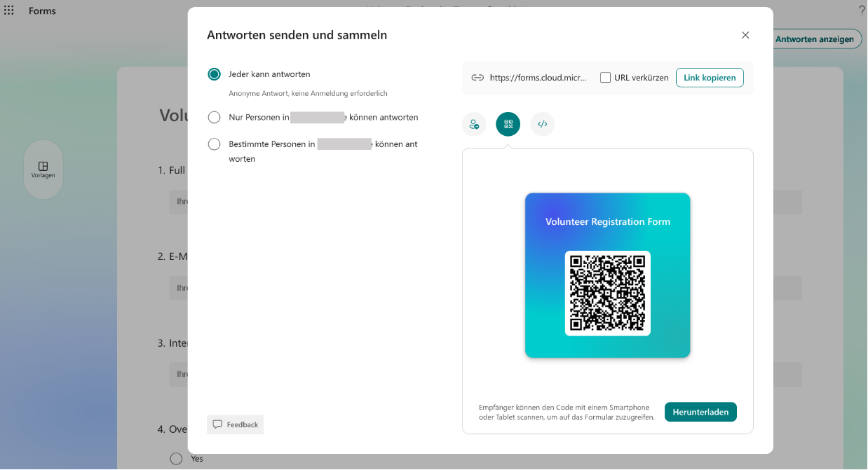Click the help question mark icon

click(862, 11)
